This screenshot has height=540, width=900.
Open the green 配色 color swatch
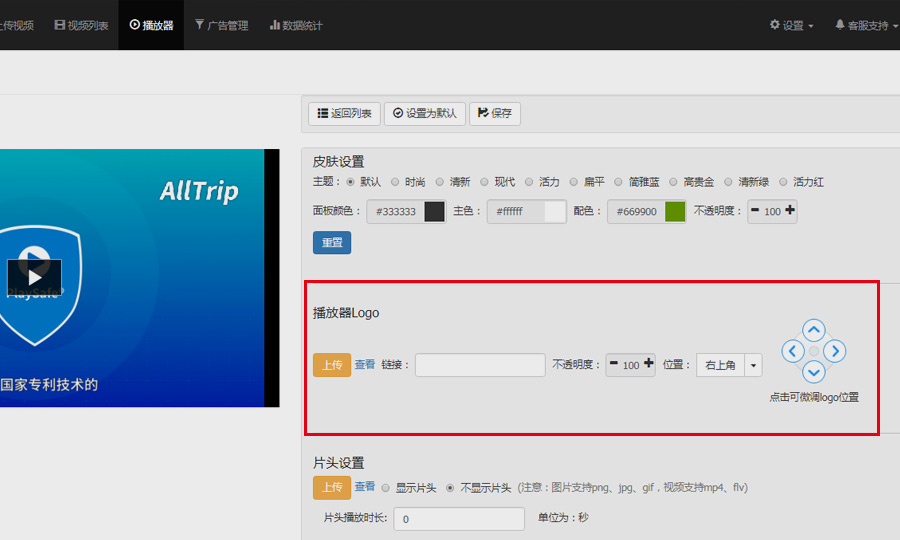675,211
